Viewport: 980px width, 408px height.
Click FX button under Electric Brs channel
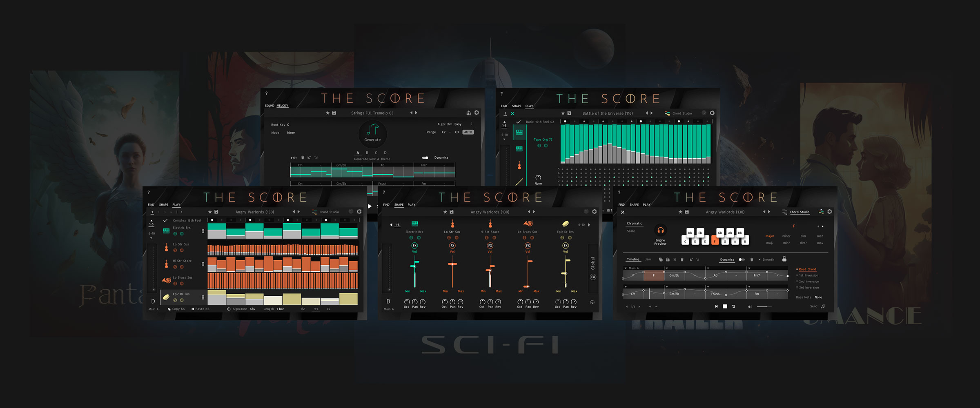click(x=414, y=246)
